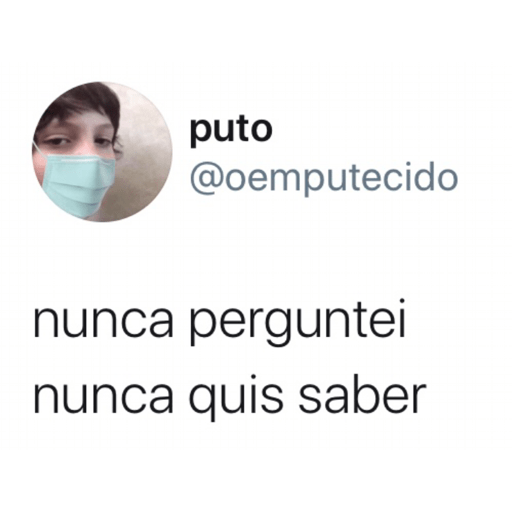Click "nunca" preceding "quis"
The height and width of the screenshot is (512, 512).
(103, 399)
